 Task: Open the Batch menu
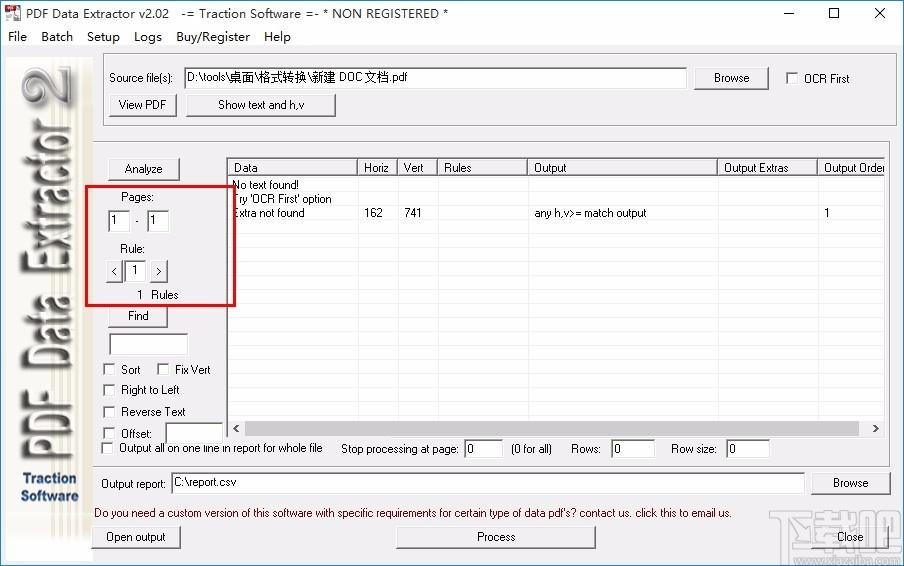coord(57,37)
